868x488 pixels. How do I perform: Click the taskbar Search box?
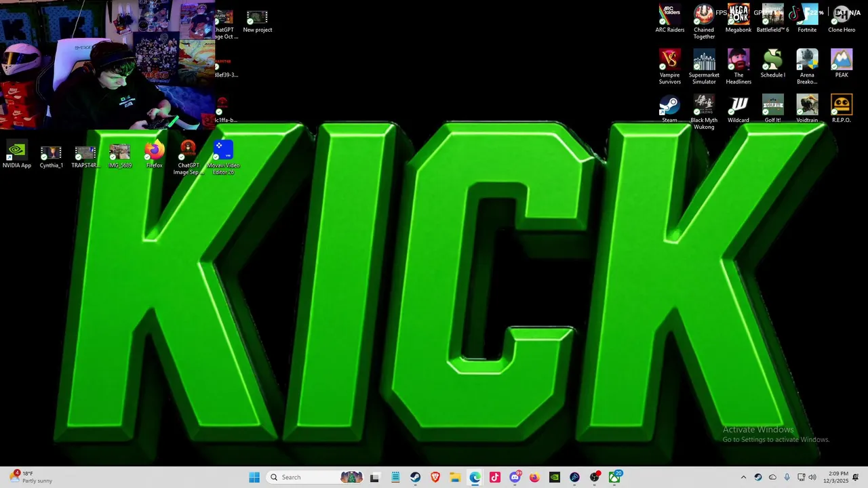[x=316, y=477]
